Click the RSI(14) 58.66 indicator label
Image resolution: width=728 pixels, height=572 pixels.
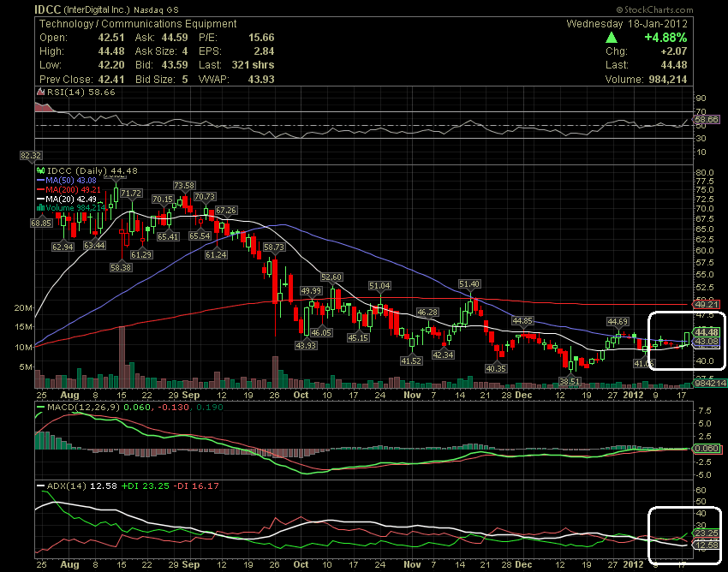pos(81,92)
